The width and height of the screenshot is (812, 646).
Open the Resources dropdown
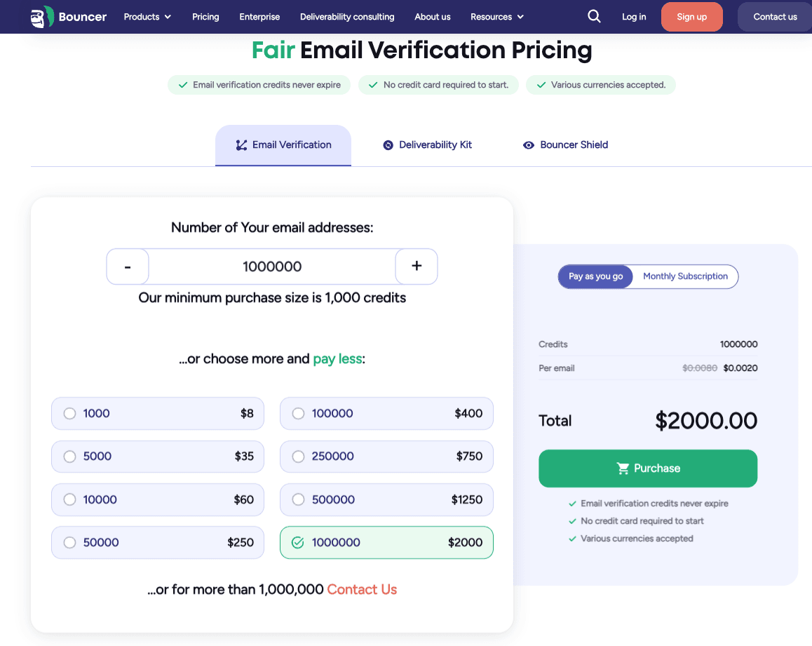click(x=496, y=16)
